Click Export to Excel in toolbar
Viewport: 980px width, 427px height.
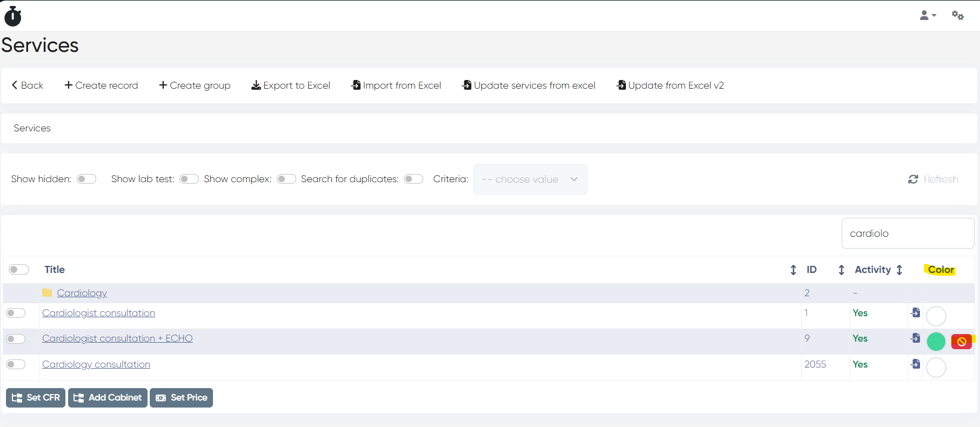291,85
